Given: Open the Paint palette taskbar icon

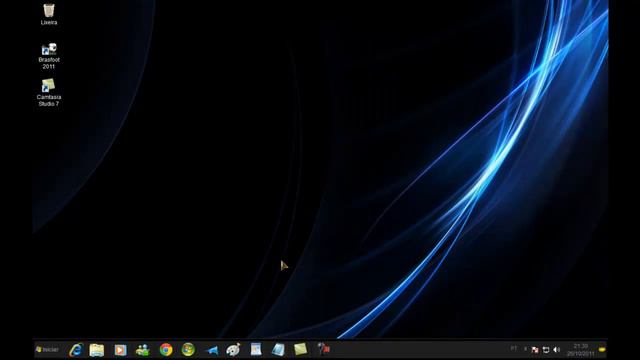Looking at the screenshot, I should coord(233,350).
